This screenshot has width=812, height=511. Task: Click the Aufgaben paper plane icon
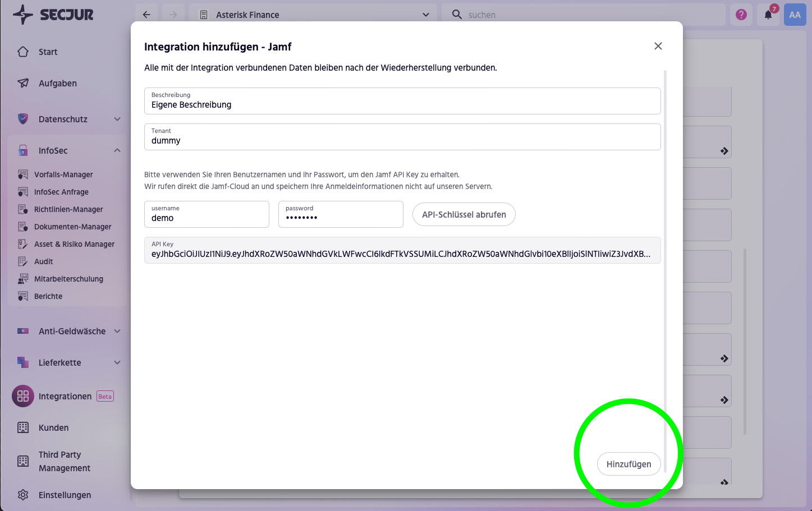point(23,83)
